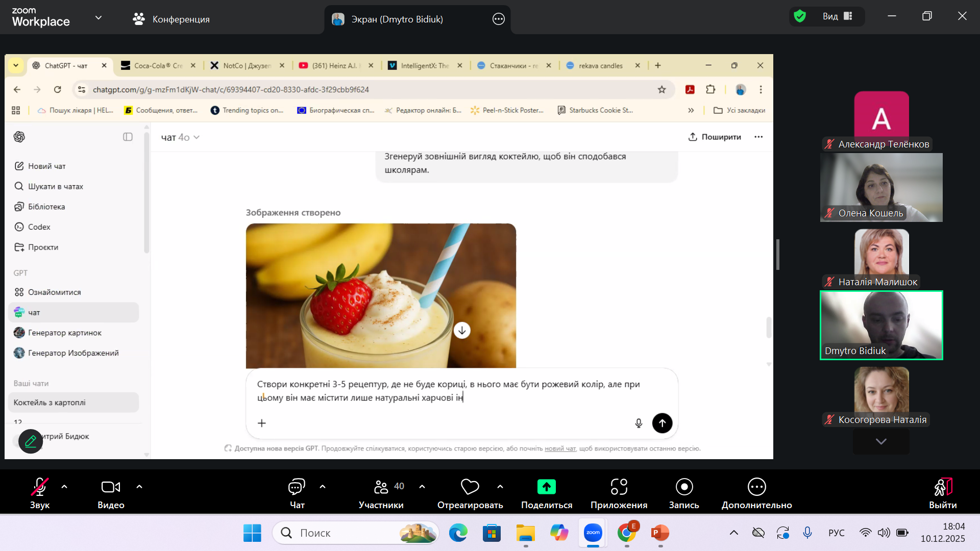
Task: Click the ChatGPT voice dictation microphone
Action: (639, 423)
